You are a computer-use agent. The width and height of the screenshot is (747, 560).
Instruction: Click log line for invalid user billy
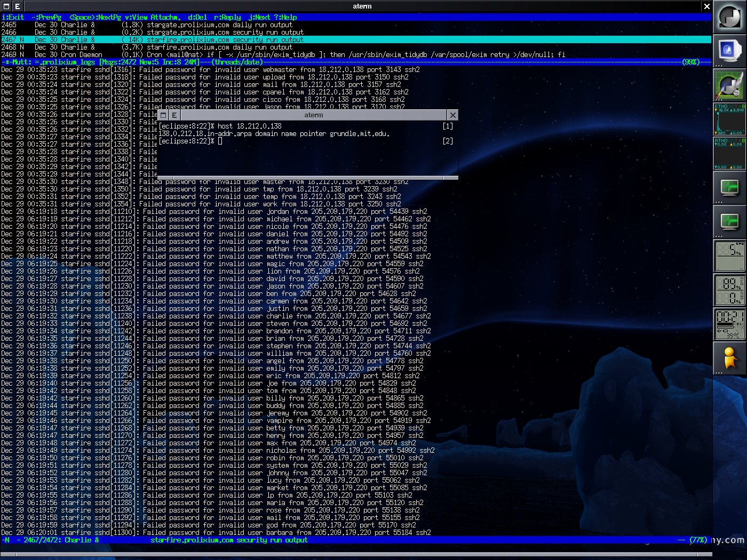tap(212, 398)
